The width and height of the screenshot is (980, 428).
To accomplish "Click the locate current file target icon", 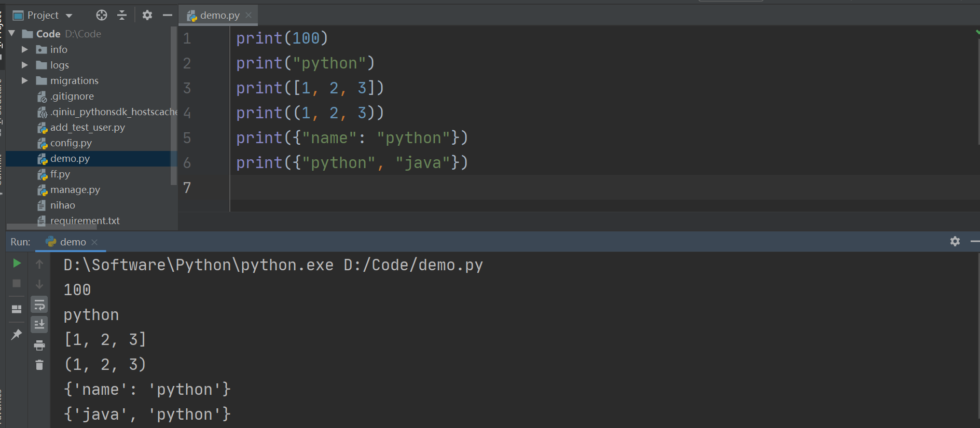I will [x=102, y=16].
